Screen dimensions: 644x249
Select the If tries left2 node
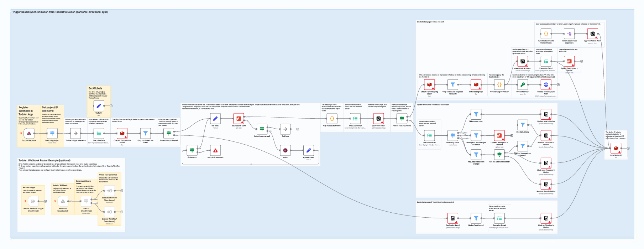[x=192, y=150]
